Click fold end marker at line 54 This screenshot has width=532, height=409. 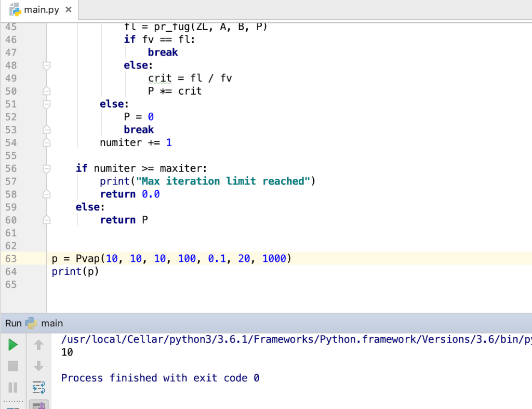(x=47, y=142)
